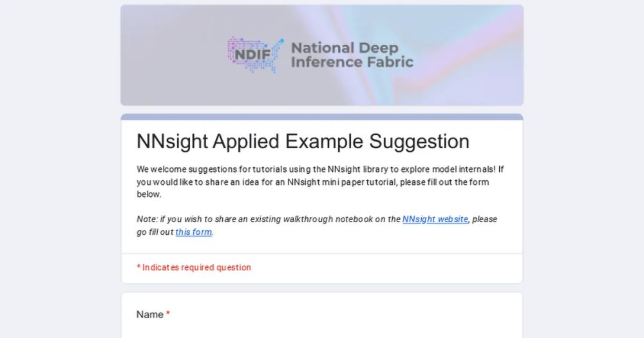
Task: Click the "We welcome suggestions" description paragraph
Action: (320, 182)
